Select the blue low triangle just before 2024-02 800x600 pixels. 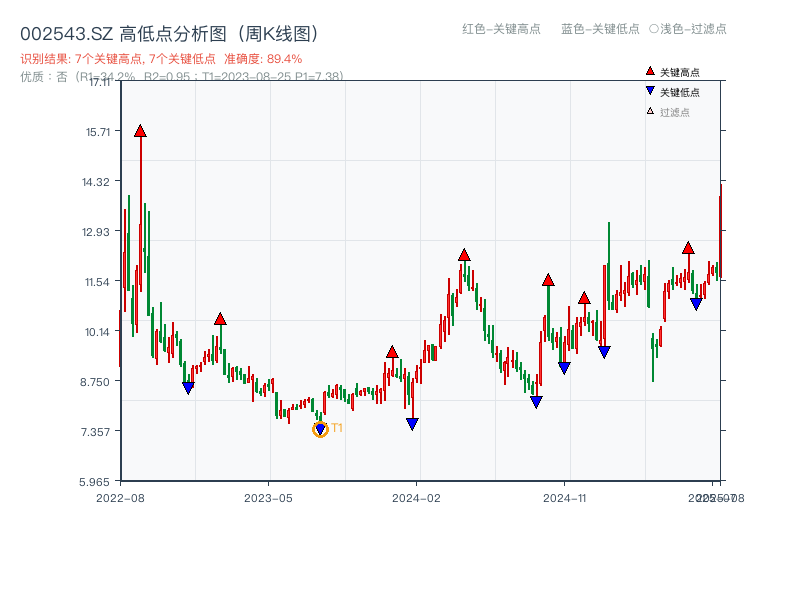413,423
